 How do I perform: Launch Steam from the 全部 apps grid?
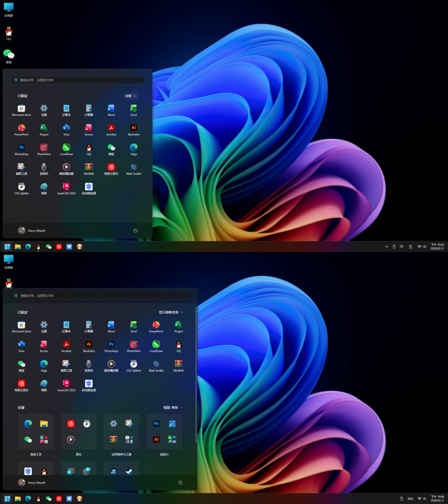tap(129, 471)
